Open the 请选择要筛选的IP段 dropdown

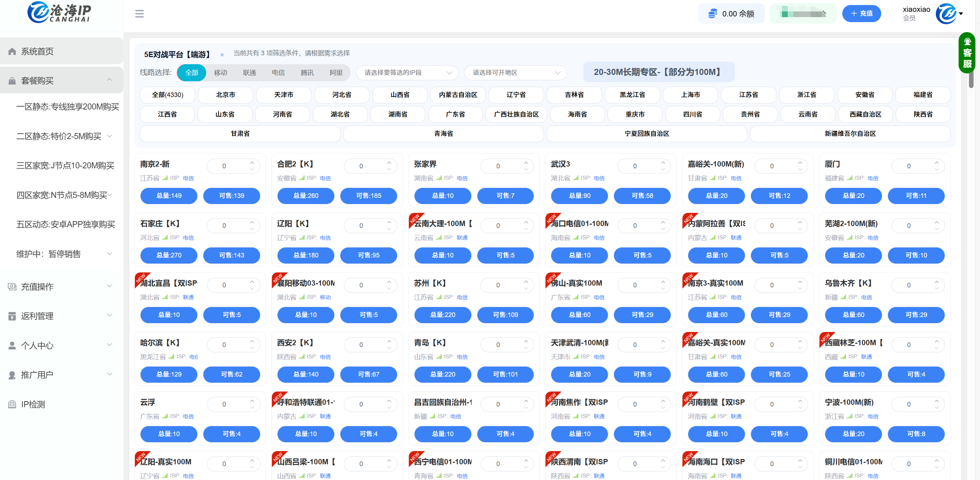[407, 73]
